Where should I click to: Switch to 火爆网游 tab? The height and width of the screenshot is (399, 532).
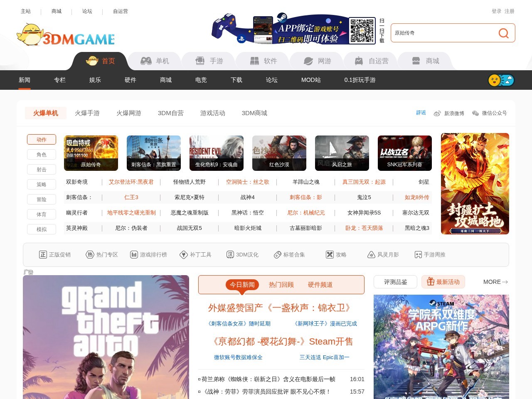[129, 113]
